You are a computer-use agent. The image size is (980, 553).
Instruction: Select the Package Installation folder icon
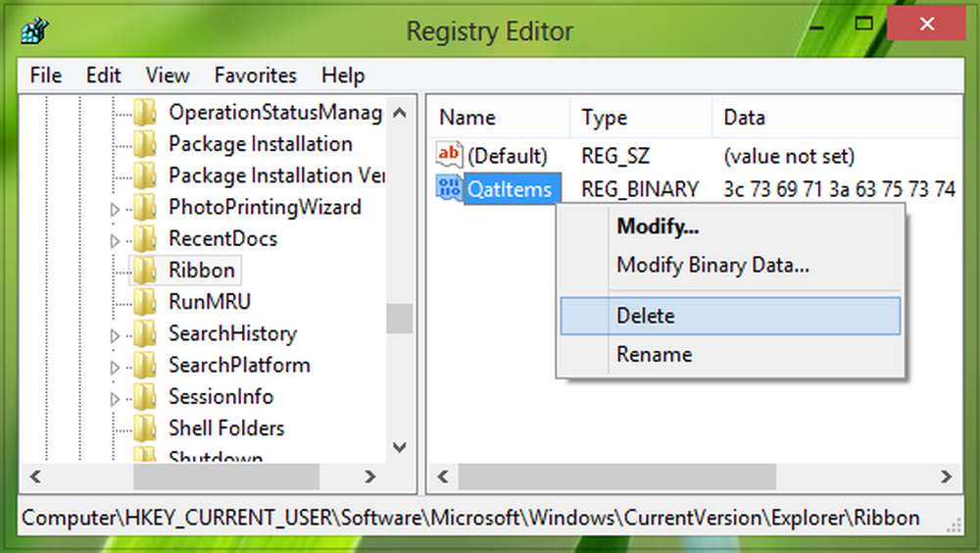coord(145,144)
